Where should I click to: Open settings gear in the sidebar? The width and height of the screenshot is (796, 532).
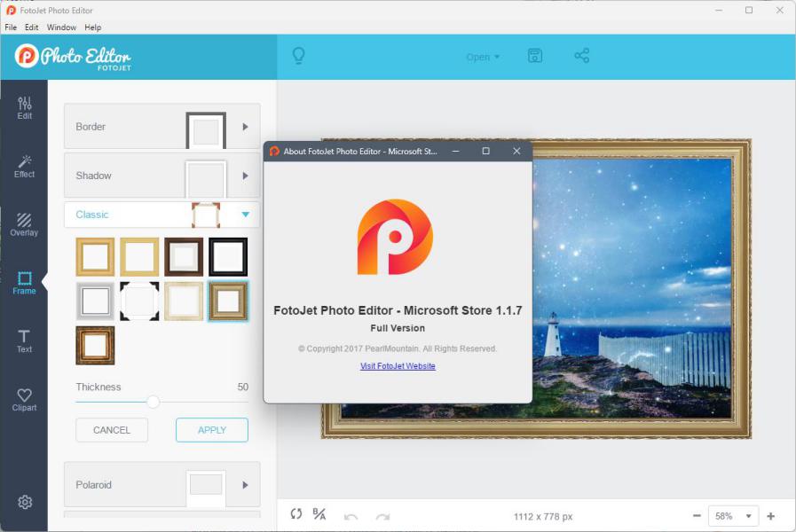click(x=25, y=502)
